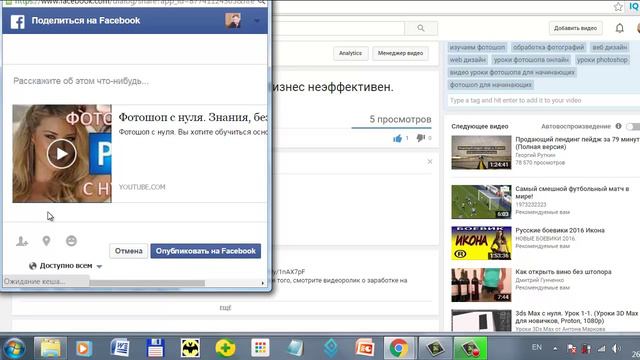Image resolution: width=640 pixels, height=360 pixels.
Task: Open YouTube notifications bell
Action: (x=620, y=28)
